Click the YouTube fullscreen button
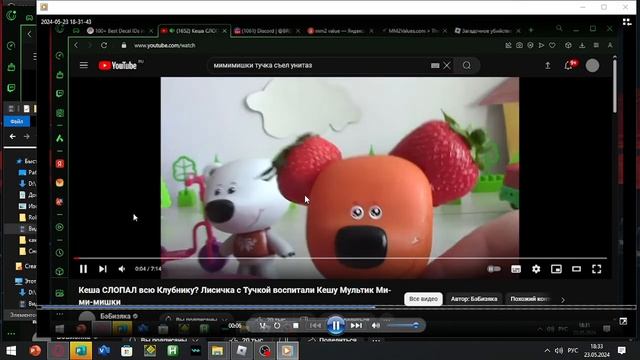This screenshot has width=640, height=360. tap(596, 269)
